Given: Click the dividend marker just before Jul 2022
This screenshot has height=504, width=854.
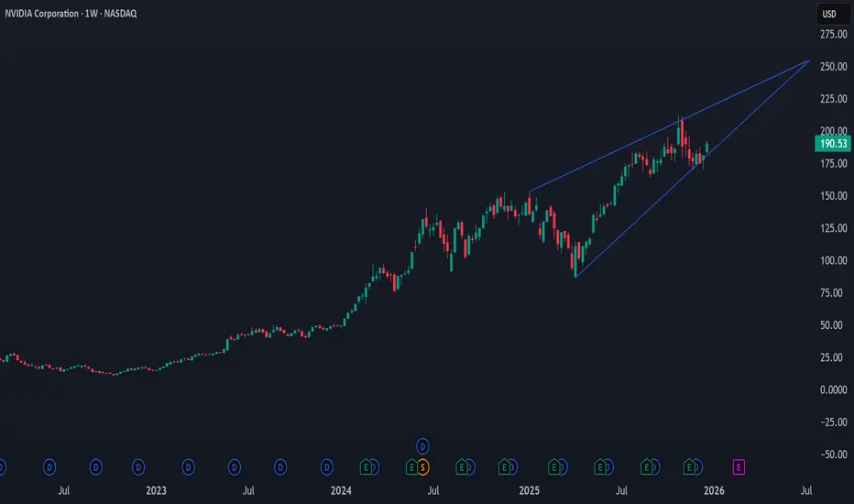Looking at the screenshot, I should tap(49, 467).
